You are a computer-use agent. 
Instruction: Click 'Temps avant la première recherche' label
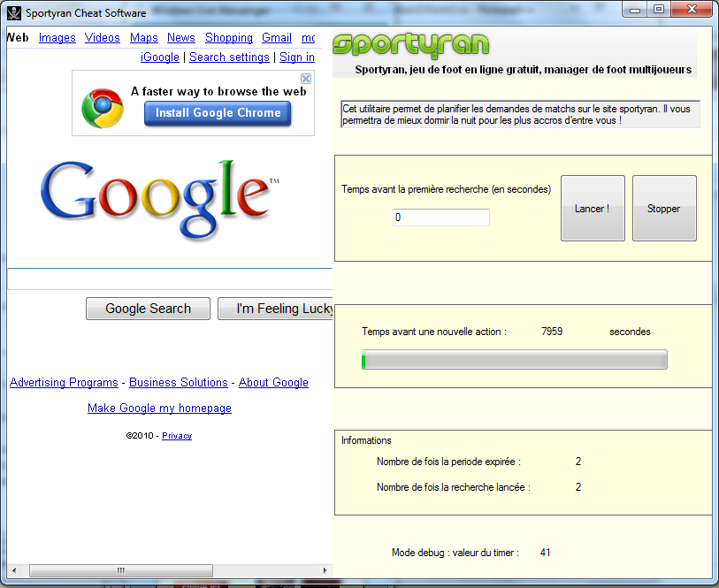[446, 189]
